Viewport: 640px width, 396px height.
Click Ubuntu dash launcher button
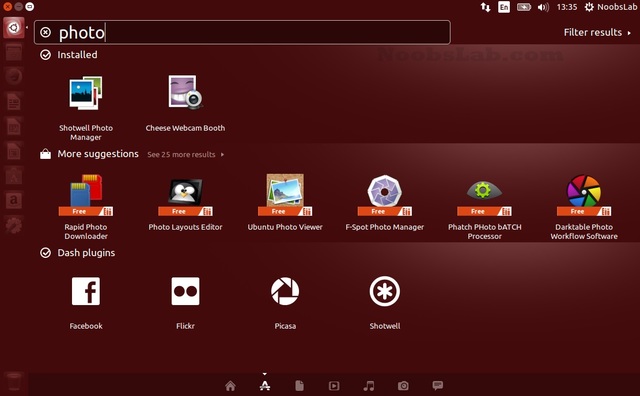13,28
